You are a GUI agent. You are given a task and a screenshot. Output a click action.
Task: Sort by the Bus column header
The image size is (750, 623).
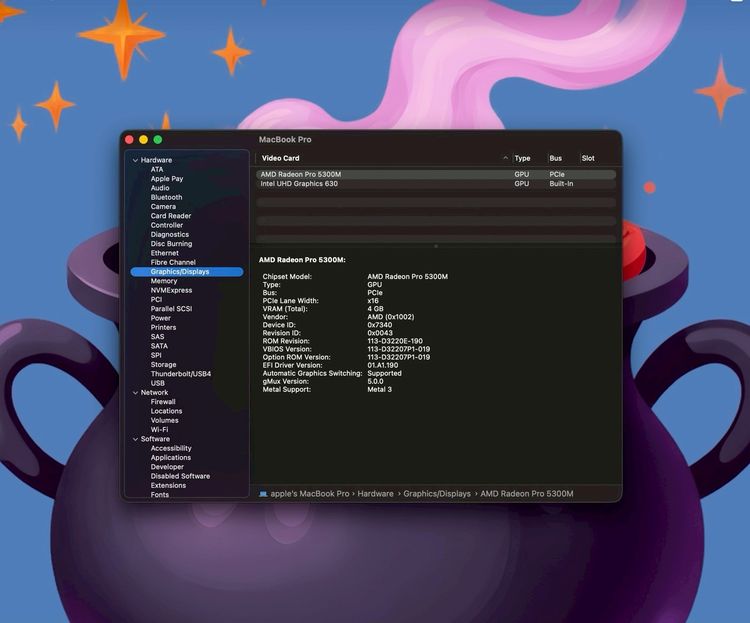pyautogui.click(x=556, y=158)
